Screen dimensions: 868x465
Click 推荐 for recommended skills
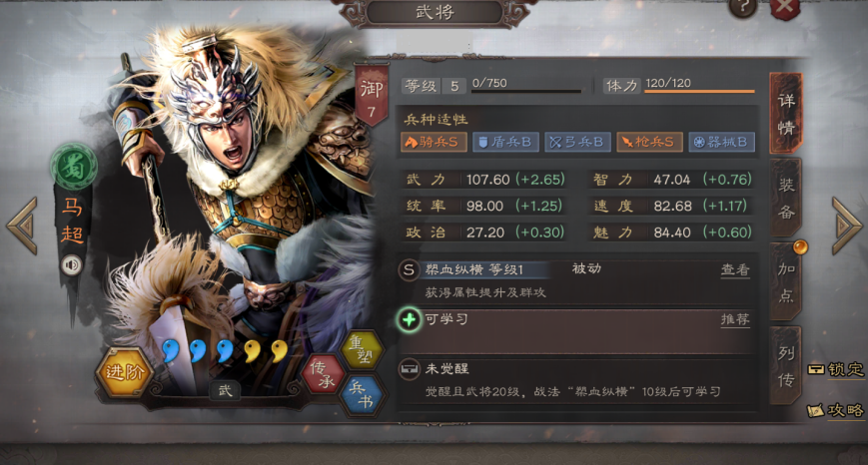pos(735,319)
